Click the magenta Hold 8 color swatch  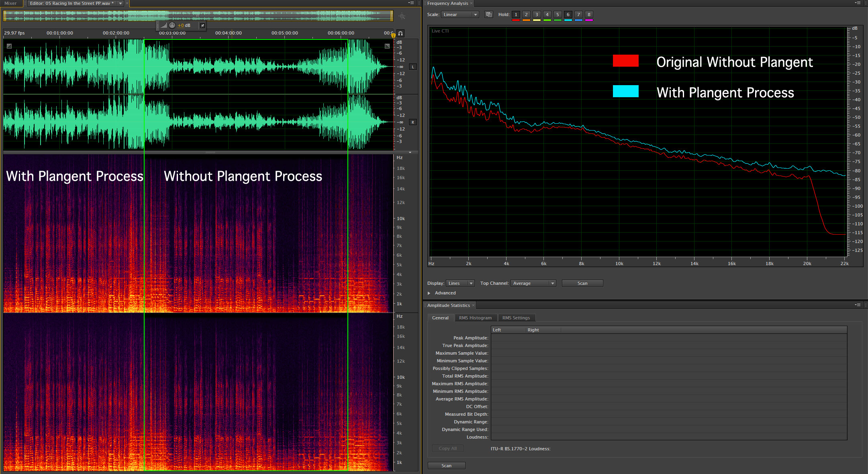click(x=589, y=20)
